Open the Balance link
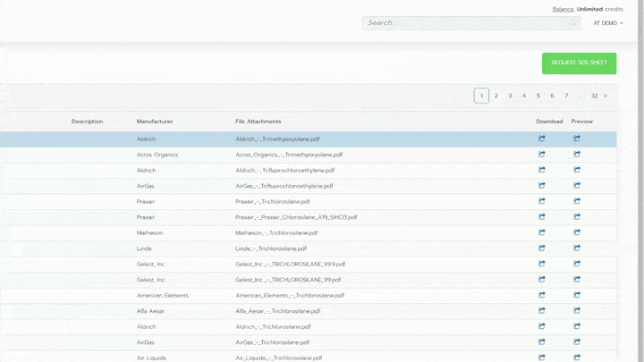The image size is (644, 362). [x=563, y=9]
